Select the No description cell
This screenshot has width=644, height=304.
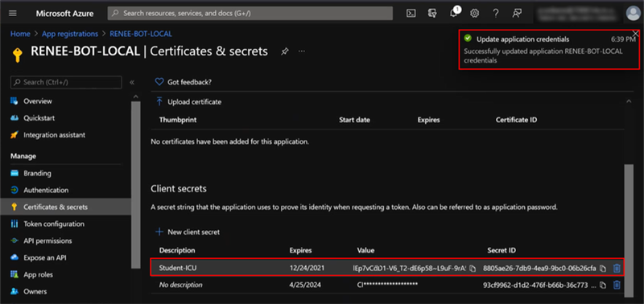coord(180,285)
